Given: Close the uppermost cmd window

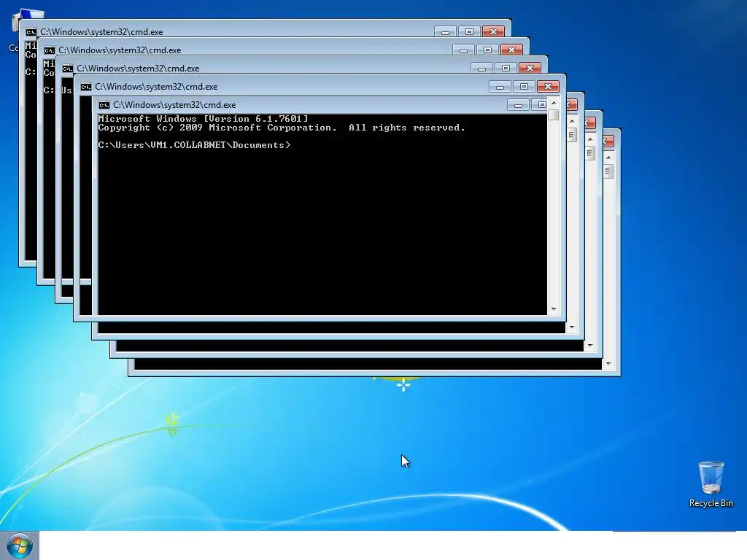Looking at the screenshot, I should 494,31.
